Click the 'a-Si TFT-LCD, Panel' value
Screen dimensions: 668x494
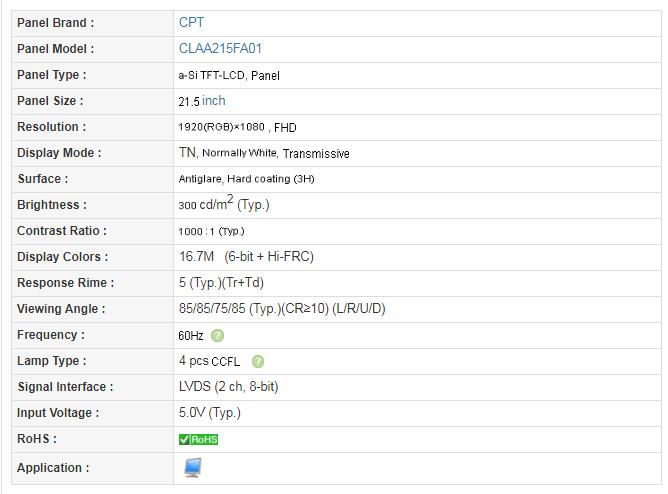tap(229, 75)
